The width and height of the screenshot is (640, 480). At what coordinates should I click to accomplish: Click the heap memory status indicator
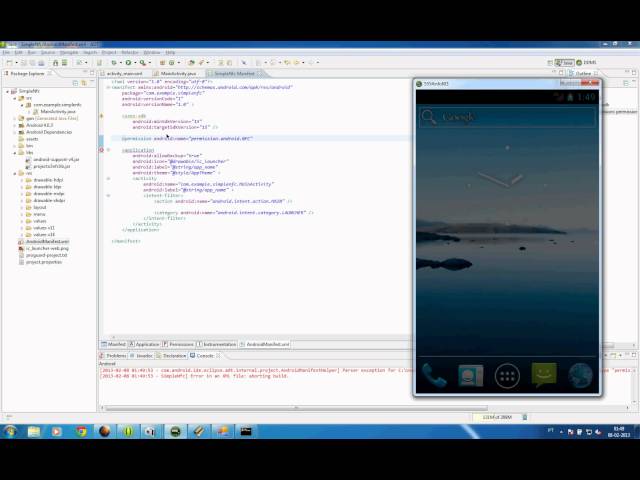pos(497,417)
